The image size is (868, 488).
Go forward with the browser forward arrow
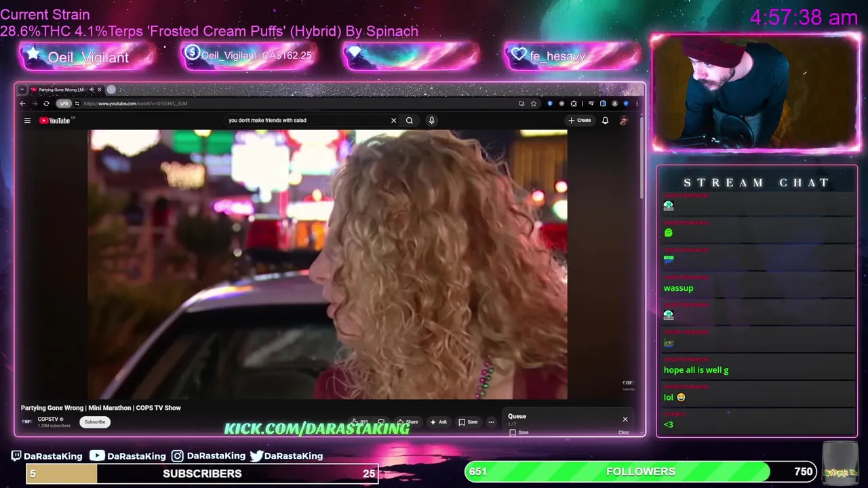pyautogui.click(x=35, y=104)
